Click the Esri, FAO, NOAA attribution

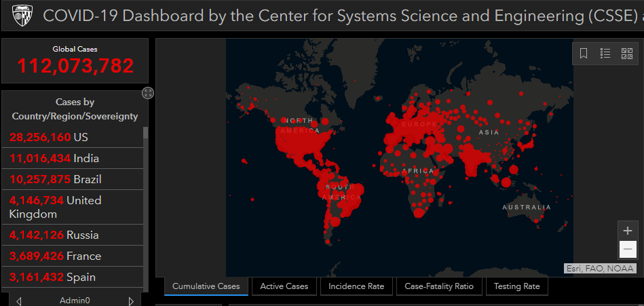tap(600, 269)
